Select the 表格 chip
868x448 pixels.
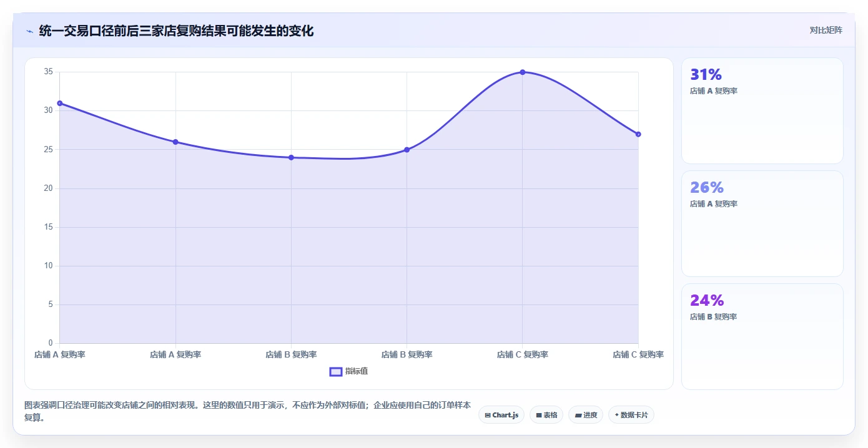pos(546,415)
